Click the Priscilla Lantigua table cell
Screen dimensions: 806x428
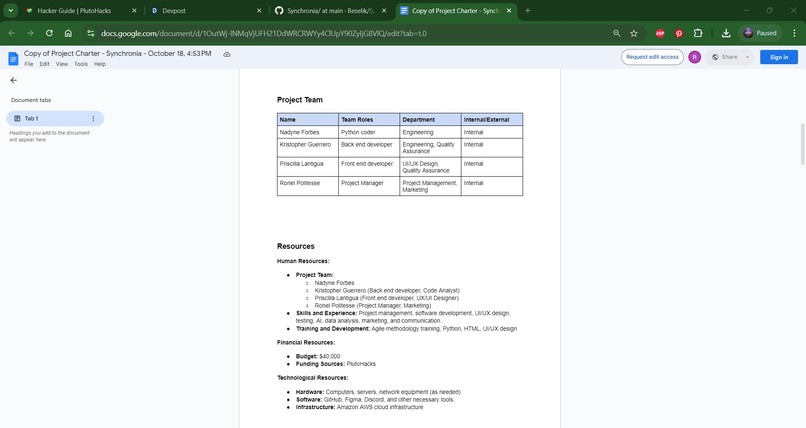tap(308, 167)
